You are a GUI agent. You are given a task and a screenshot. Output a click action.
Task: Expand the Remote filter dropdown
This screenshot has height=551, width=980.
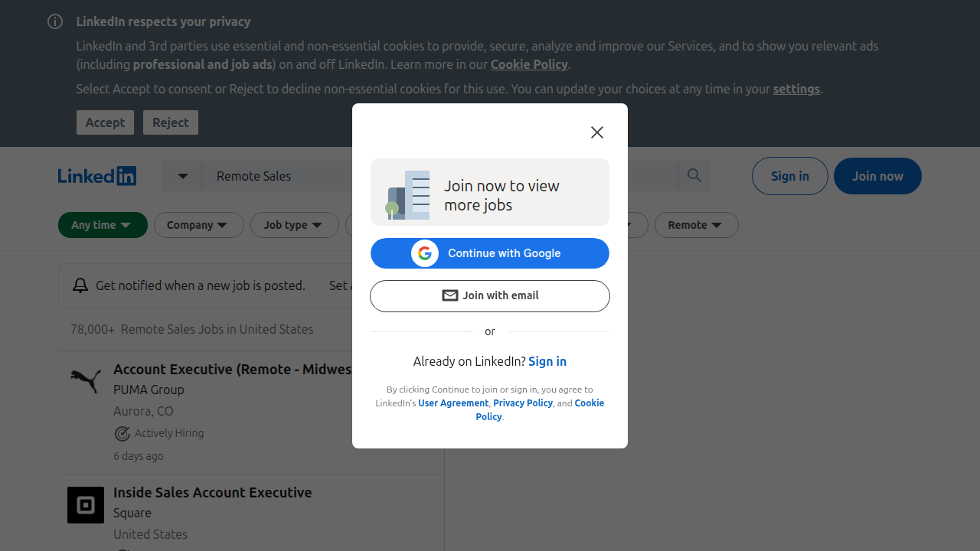tap(697, 225)
